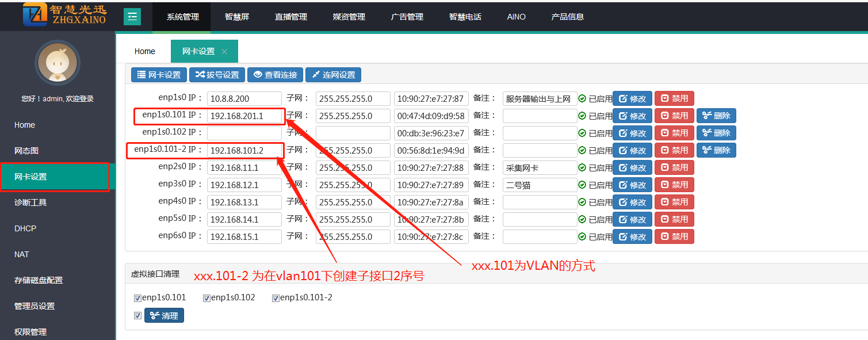Click the enp1s0.102 IP input field

pyautogui.click(x=244, y=133)
